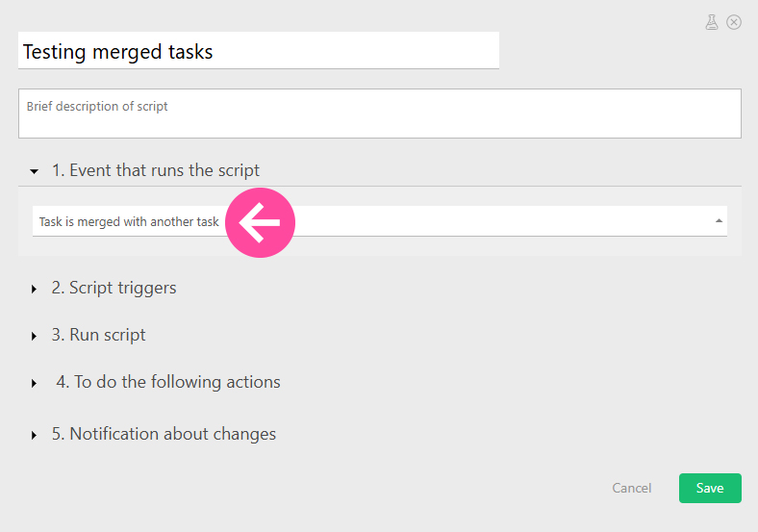Close the script dialog with the X icon
The width and height of the screenshot is (758, 532).
coord(734,22)
